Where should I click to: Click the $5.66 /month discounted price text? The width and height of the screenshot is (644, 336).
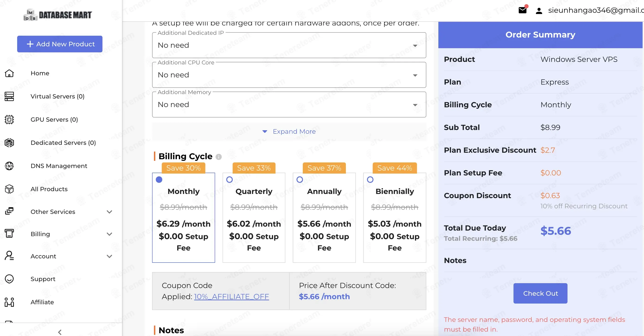pyautogui.click(x=325, y=297)
